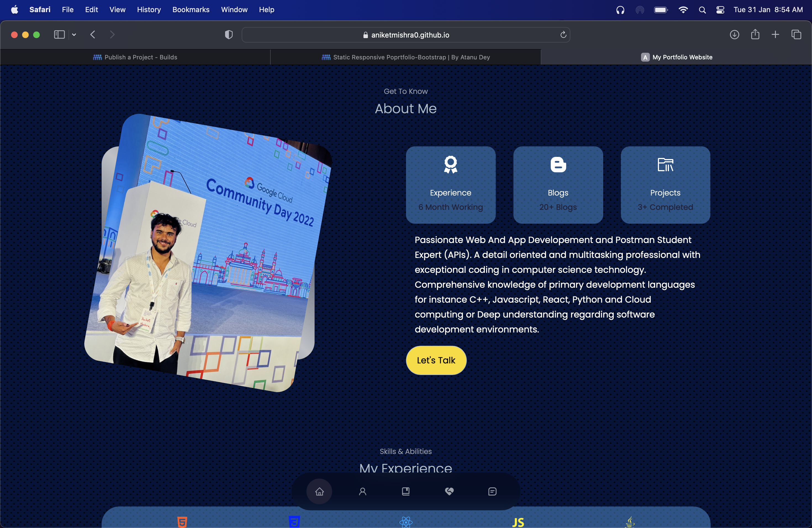This screenshot has height=528, width=812.
Task: Open the File menu
Action: pos(68,10)
